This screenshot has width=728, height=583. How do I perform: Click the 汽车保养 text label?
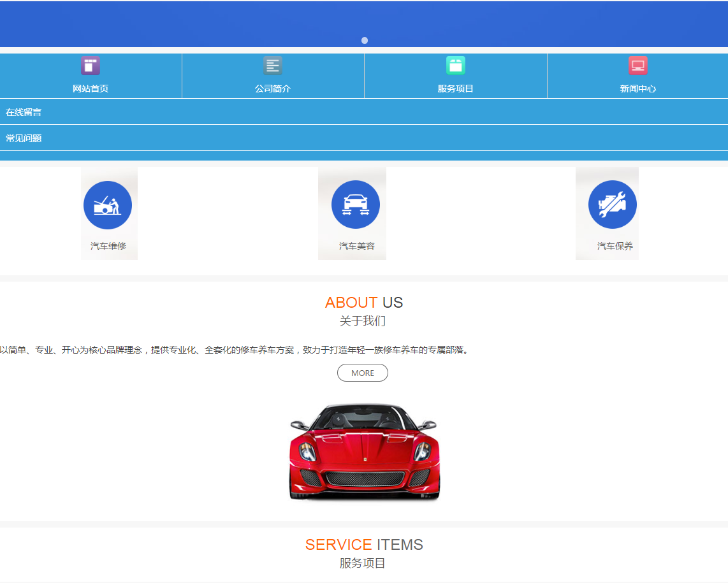(x=615, y=246)
